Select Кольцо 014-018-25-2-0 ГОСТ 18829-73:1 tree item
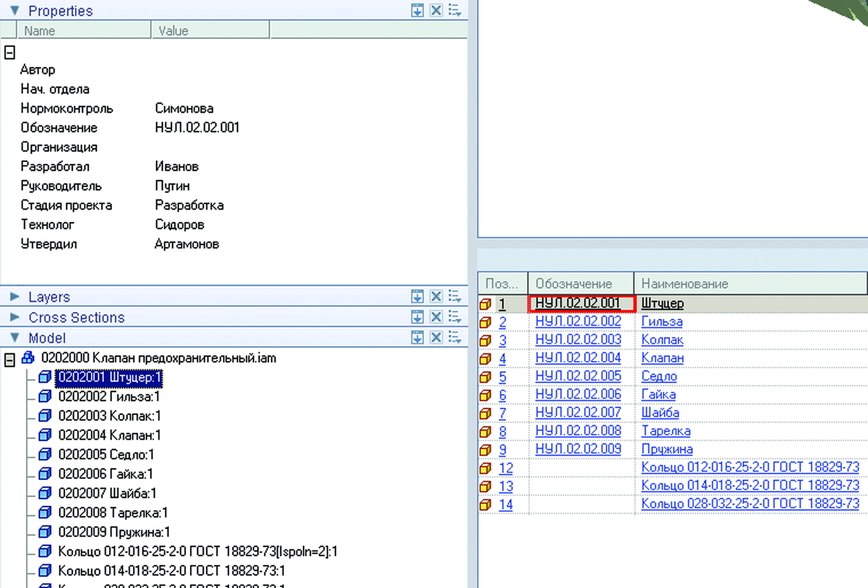 tap(172, 570)
